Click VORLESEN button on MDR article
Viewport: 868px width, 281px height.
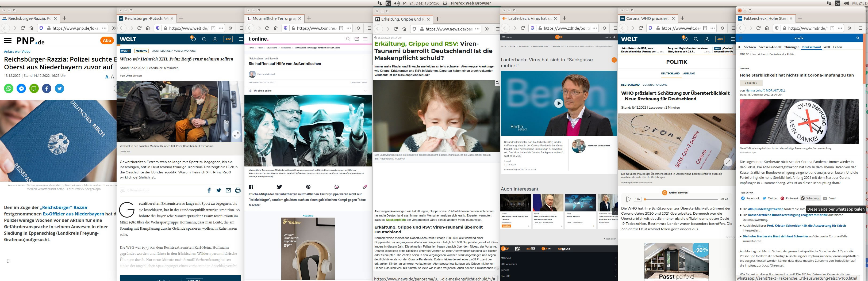click(751, 83)
